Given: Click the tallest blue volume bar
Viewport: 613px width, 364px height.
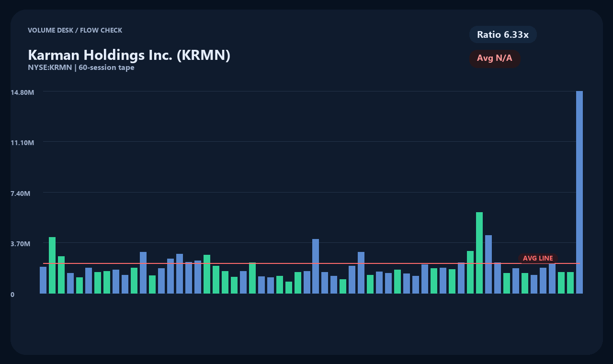Looking at the screenshot, I should click(x=579, y=192).
